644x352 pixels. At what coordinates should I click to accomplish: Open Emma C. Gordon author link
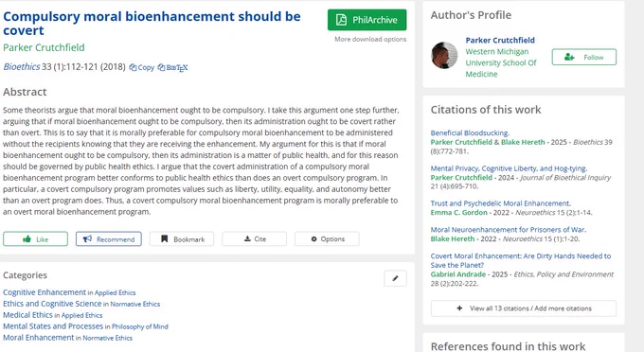[458, 213]
